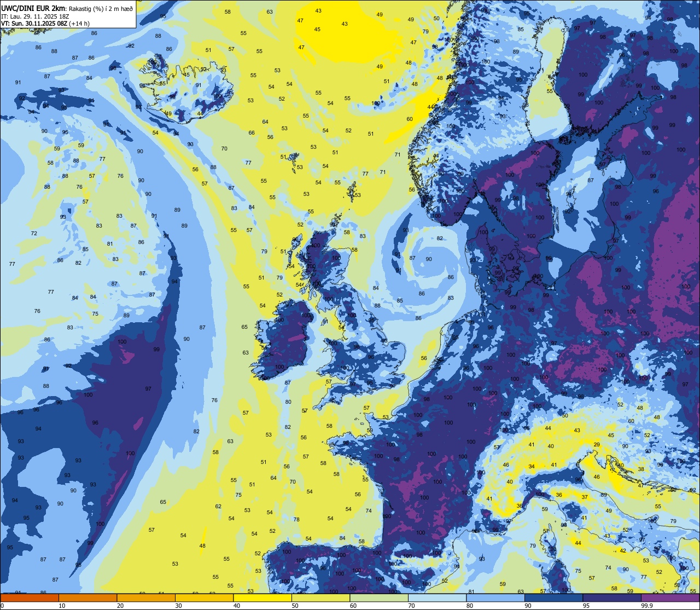Click the legend tick label '50'

295,606
